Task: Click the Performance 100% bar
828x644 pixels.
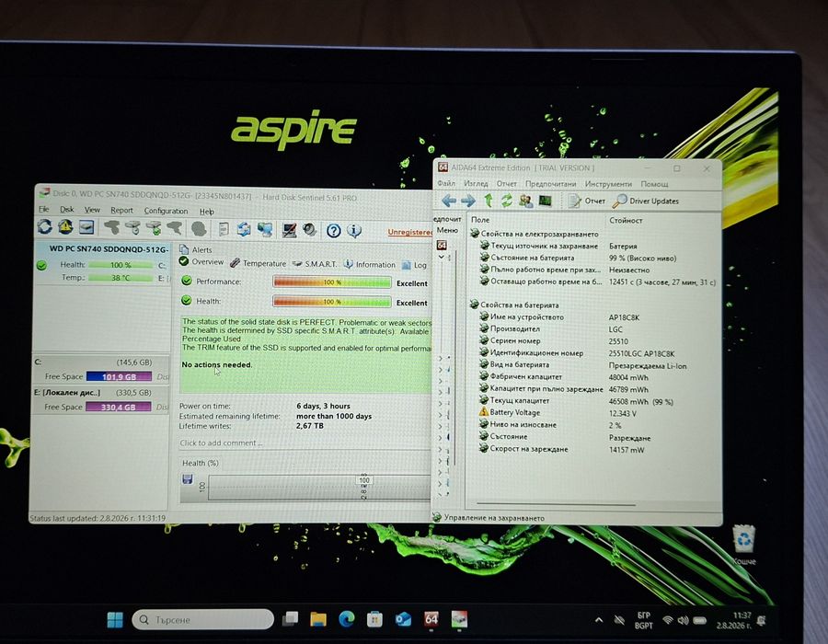Action: coord(331,282)
